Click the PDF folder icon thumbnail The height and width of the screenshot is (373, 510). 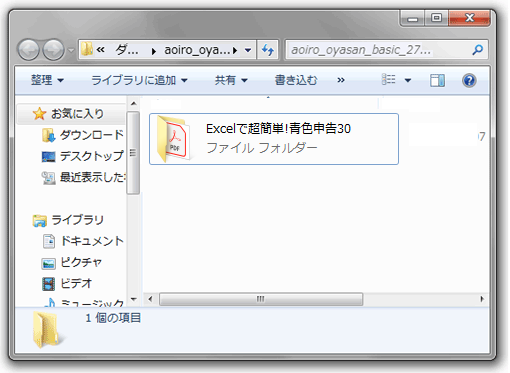tap(174, 139)
